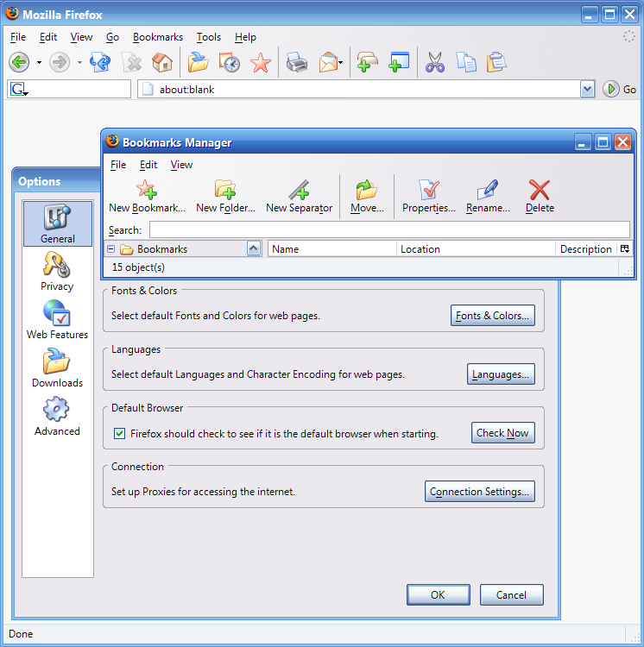The image size is (644, 647).
Task: Toggle the default browser check checkbox
Action: pyautogui.click(x=120, y=434)
